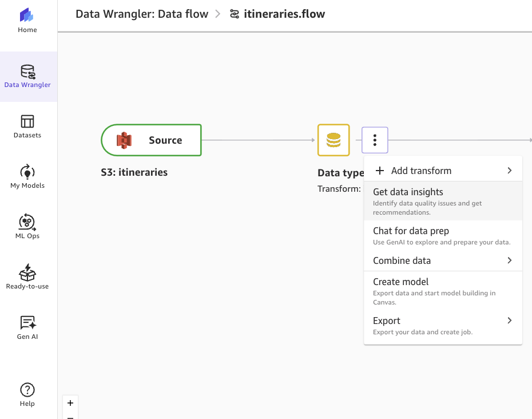The height and width of the screenshot is (419, 532).
Task: Expand the Add transform submenu arrow
Action: [509, 171]
